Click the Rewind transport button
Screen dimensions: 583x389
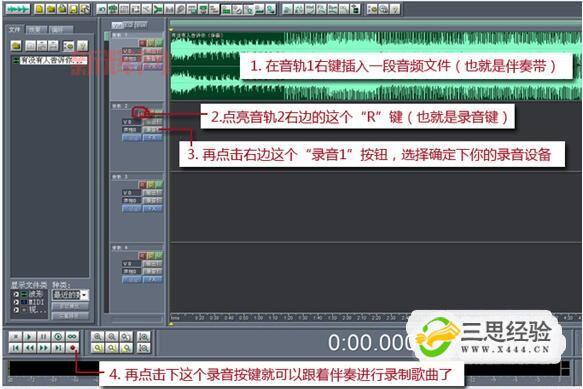click(x=29, y=348)
